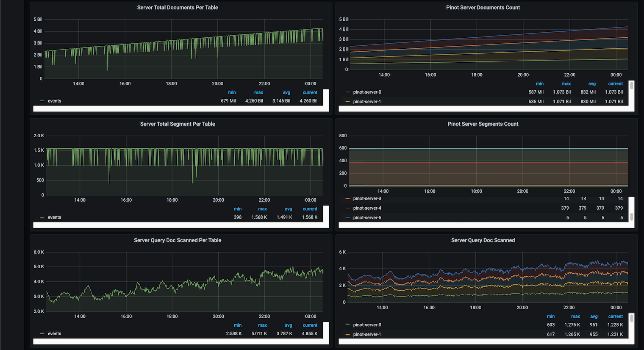Screen dimensions: 644x350
Task: Open the Server Total Documents Per Table title menu
Action: (178, 8)
